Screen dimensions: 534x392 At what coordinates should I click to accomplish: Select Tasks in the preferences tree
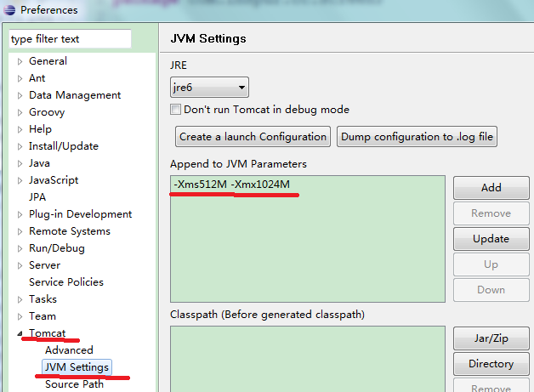43,299
